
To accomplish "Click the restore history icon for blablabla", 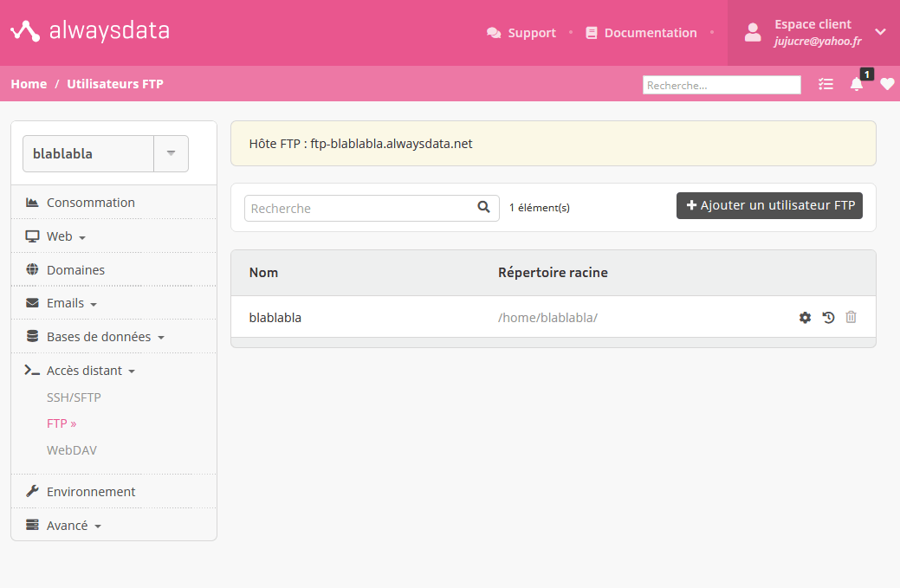I will click(x=828, y=317).
